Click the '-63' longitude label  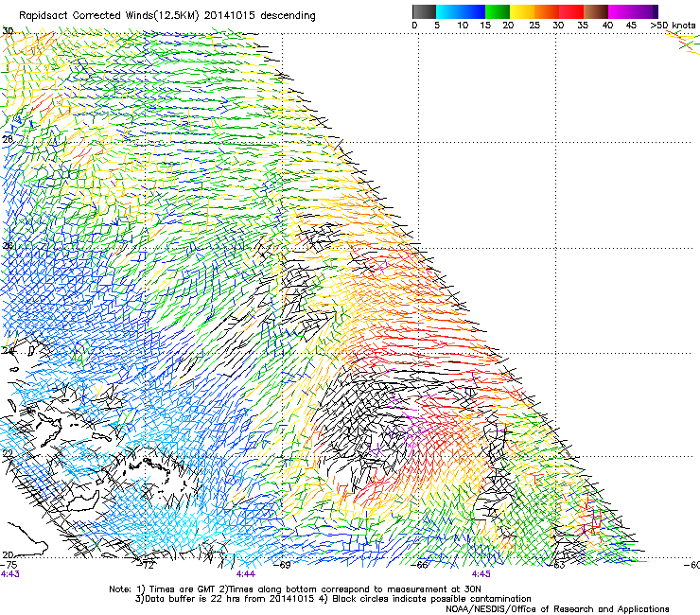(x=556, y=565)
